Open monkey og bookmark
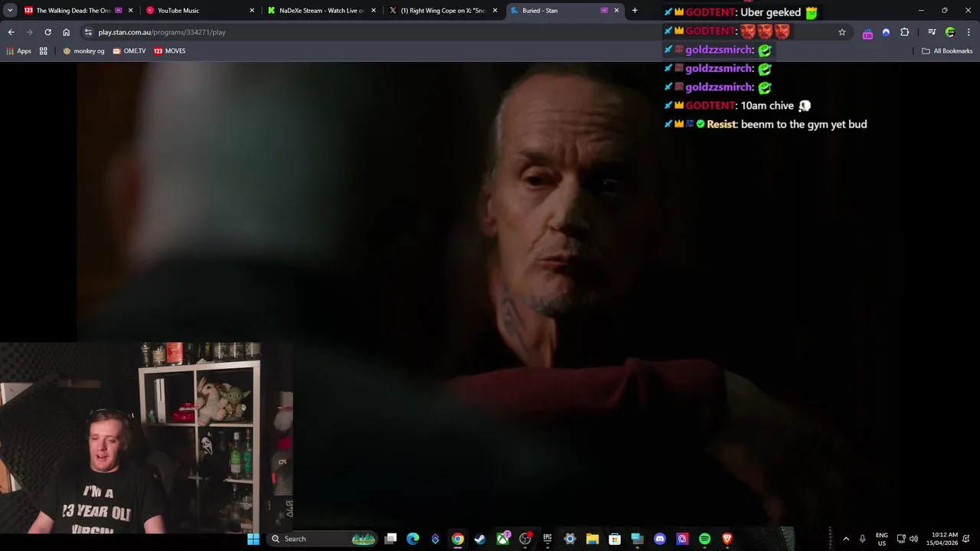Image resolution: width=980 pixels, height=551 pixels. tap(83, 51)
